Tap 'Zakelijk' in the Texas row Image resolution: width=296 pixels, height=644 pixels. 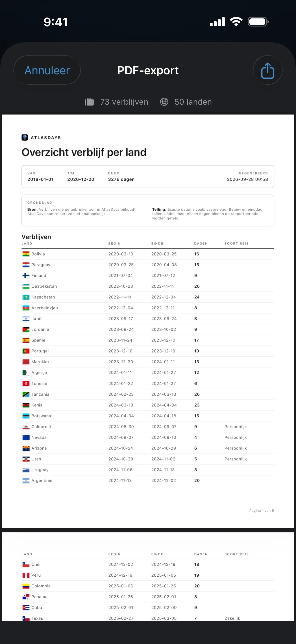(232, 618)
